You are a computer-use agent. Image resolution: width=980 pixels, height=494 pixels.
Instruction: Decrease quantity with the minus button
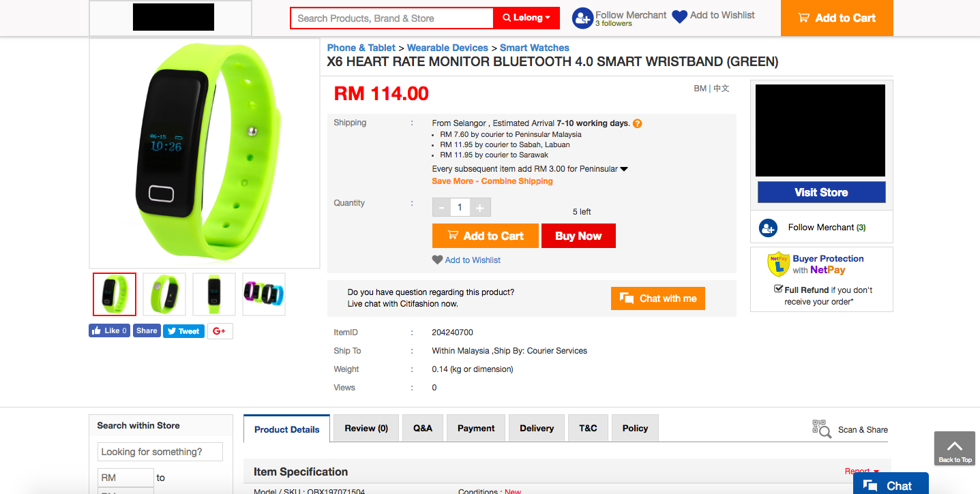click(441, 208)
